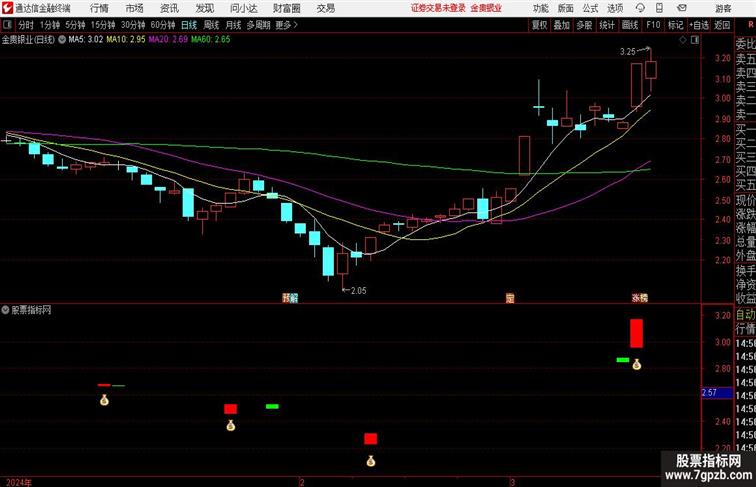Click the 画线 draw line button
The width and height of the screenshot is (756, 487).
point(630,25)
